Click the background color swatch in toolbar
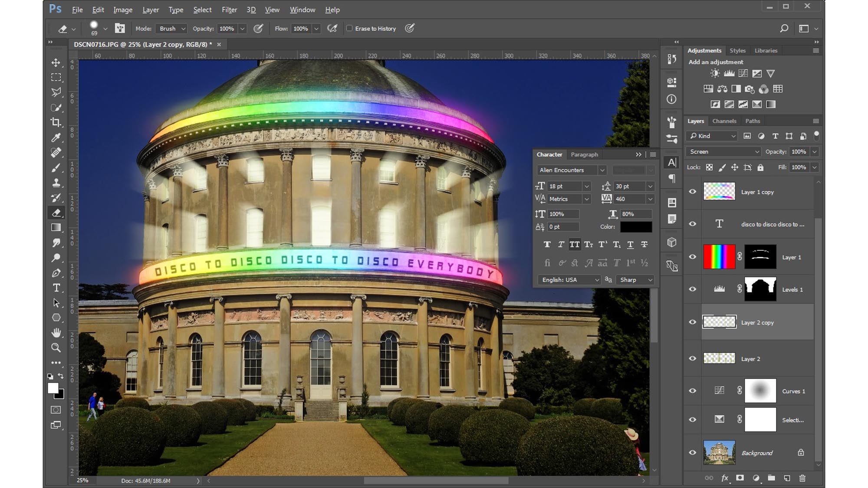The height and width of the screenshot is (488, 868). pyautogui.click(x=62, y=396)
